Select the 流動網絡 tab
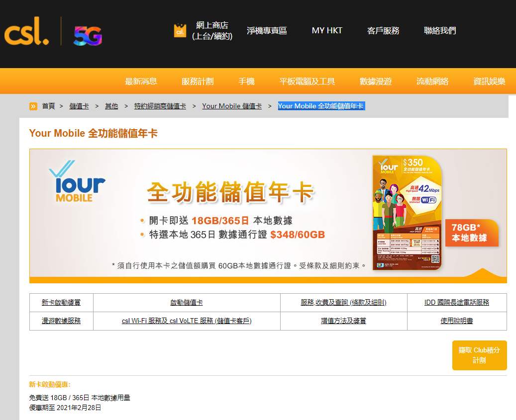This screenshot has height=420, width=516. (432, 81)
